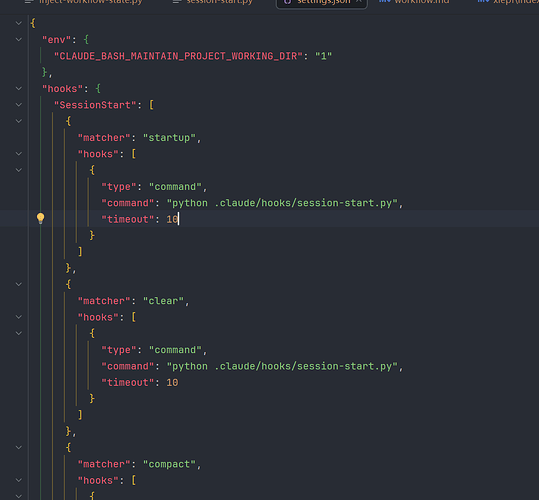Click the lightbulb intention actions icon
The height and width of the screenshot is (500, 539).
(41, 219)
